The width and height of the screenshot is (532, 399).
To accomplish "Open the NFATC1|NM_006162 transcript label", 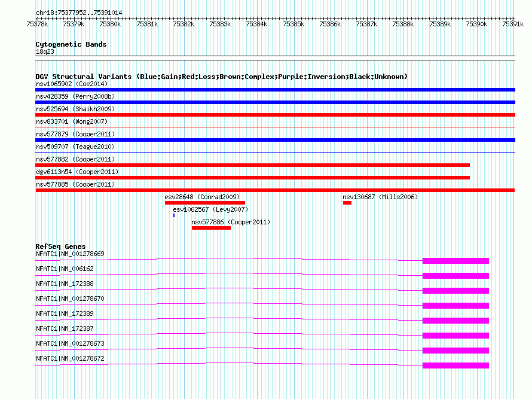I will coord(65,269).
